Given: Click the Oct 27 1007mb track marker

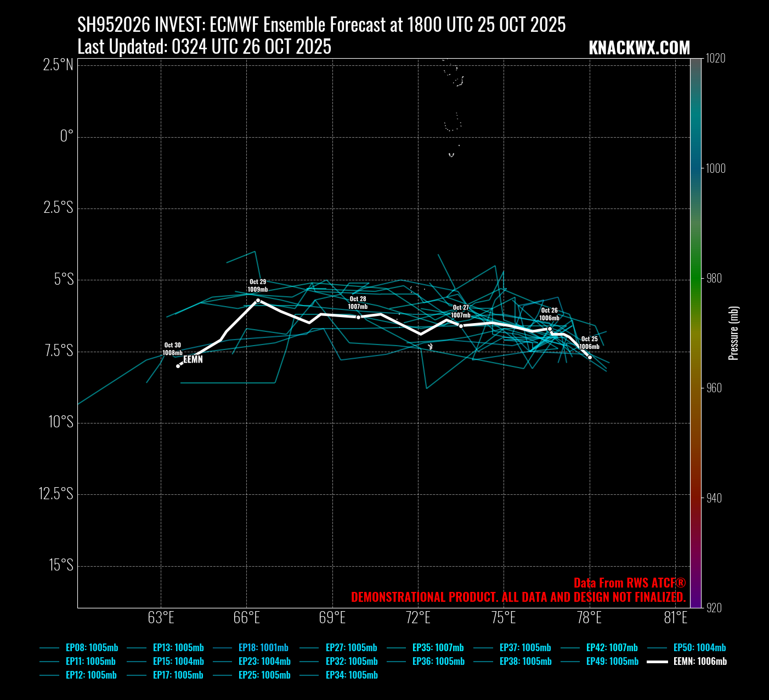Looking at the screenshot, I should coord(461,326).
